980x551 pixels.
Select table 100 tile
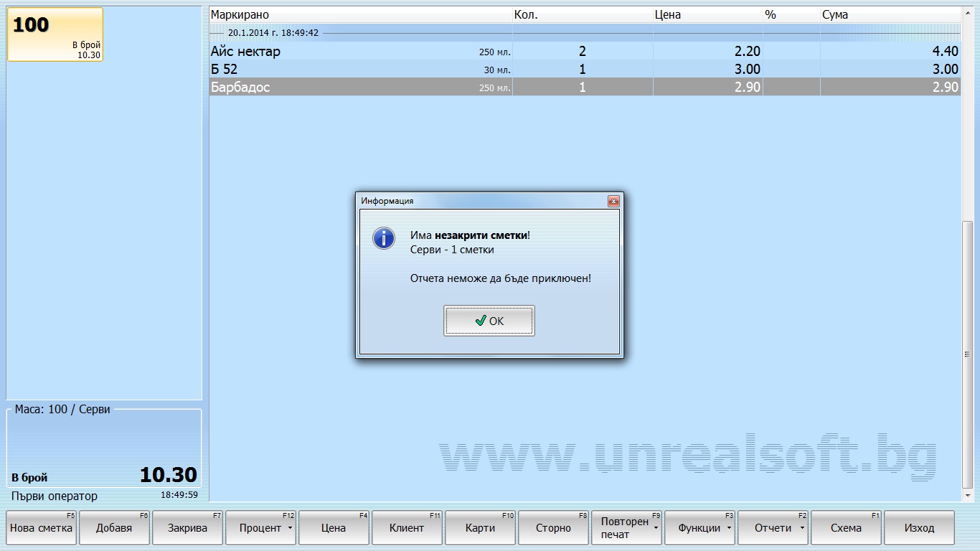pos(55,34)
